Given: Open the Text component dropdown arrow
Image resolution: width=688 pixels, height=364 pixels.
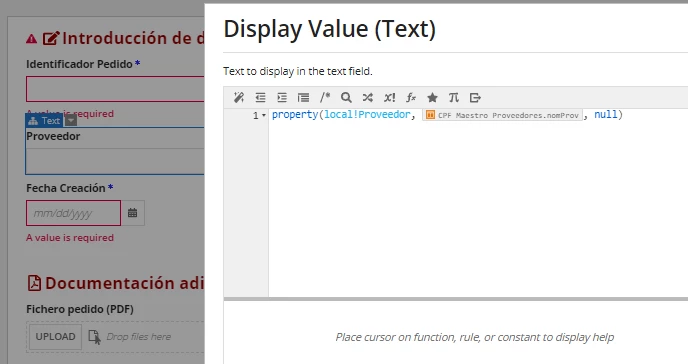Looking at the screenshot, I should click(x=71, y=120).
